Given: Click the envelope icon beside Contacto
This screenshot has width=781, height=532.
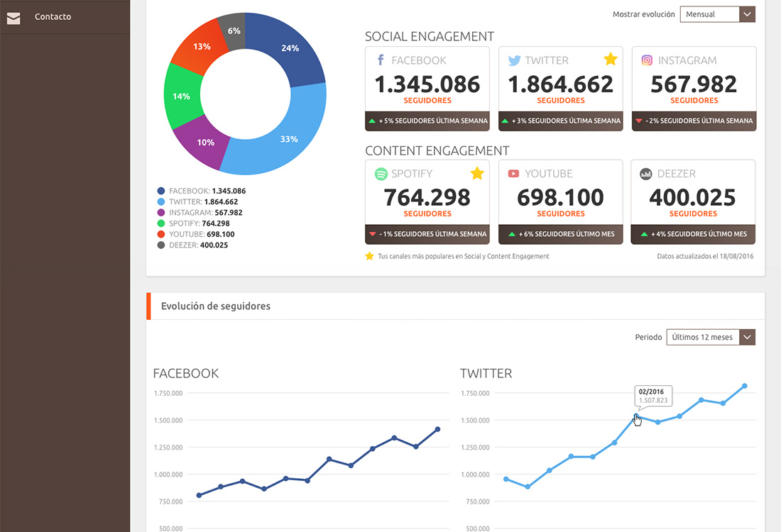Looking at the screenshot, I should pyautogui.click(x=13, y=18).
